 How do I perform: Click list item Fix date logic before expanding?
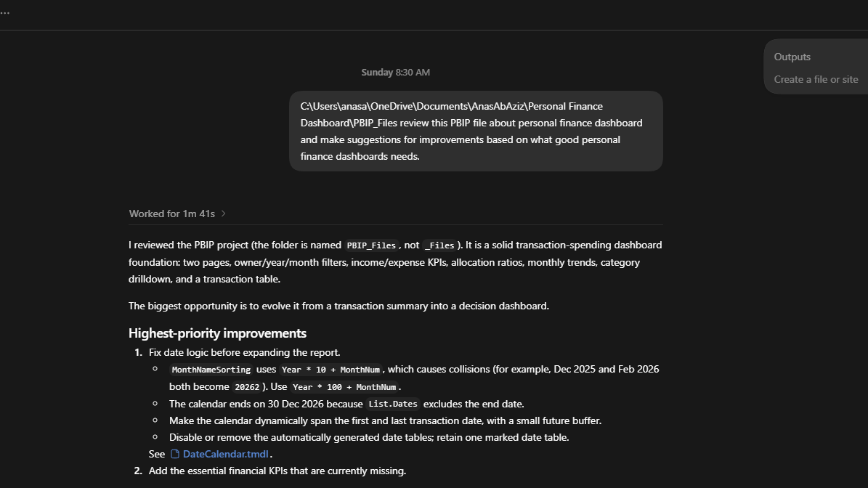pyautogui.click(x=244, y=352)
